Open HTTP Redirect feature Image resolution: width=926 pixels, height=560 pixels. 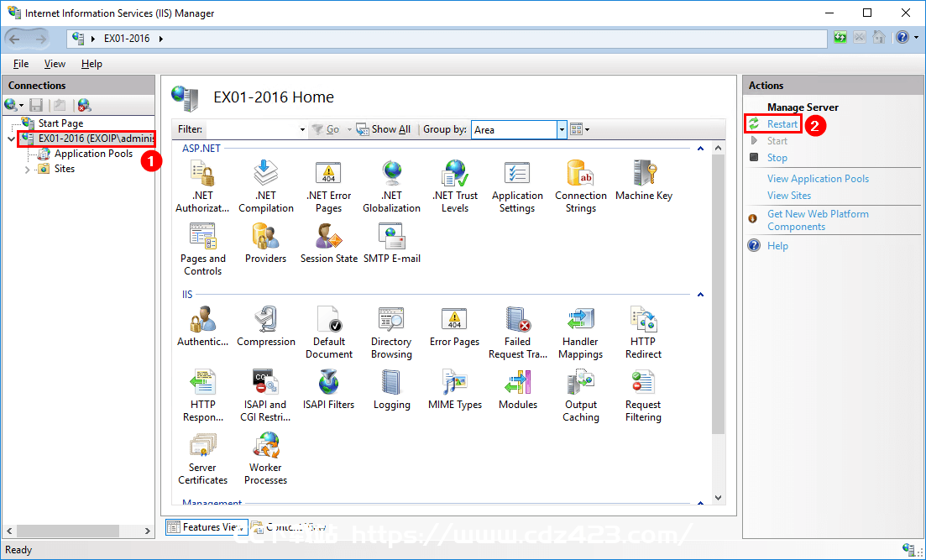pyautogui.click(x=644, y=332)
